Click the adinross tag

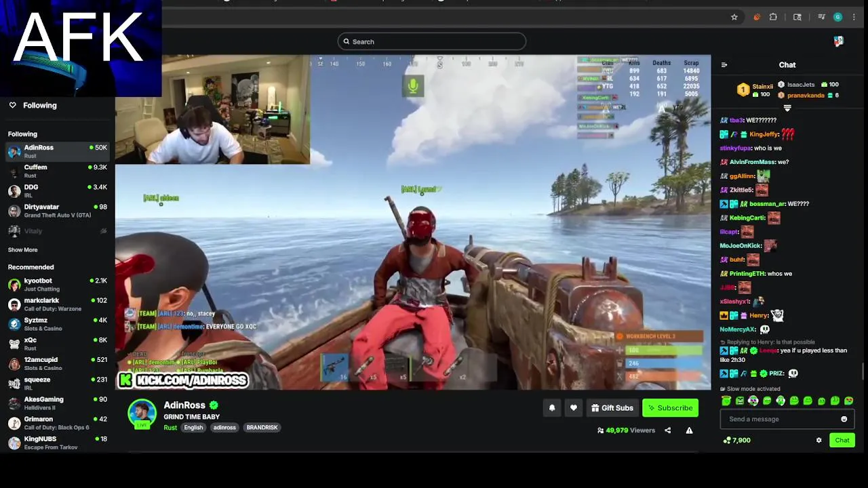click(x=224, y=428)
